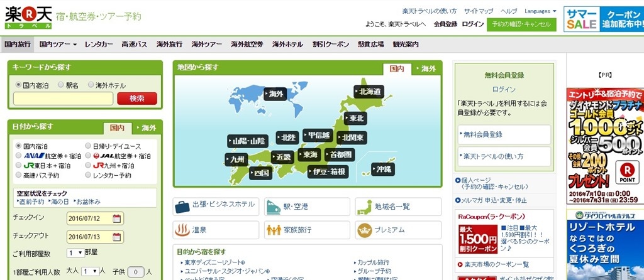This screenshot has height=280, width=644.
Task: Select 国内宿泊 radio in keyword search
Action: (18, 85)
